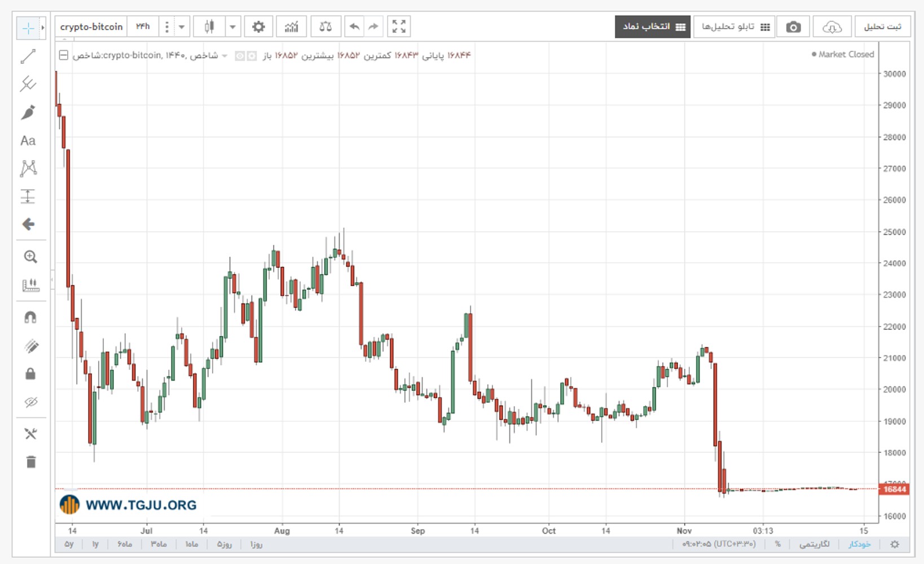Select the trend line drawing tool
Viewport: 924px width, 564px height.
click(28, 56)
